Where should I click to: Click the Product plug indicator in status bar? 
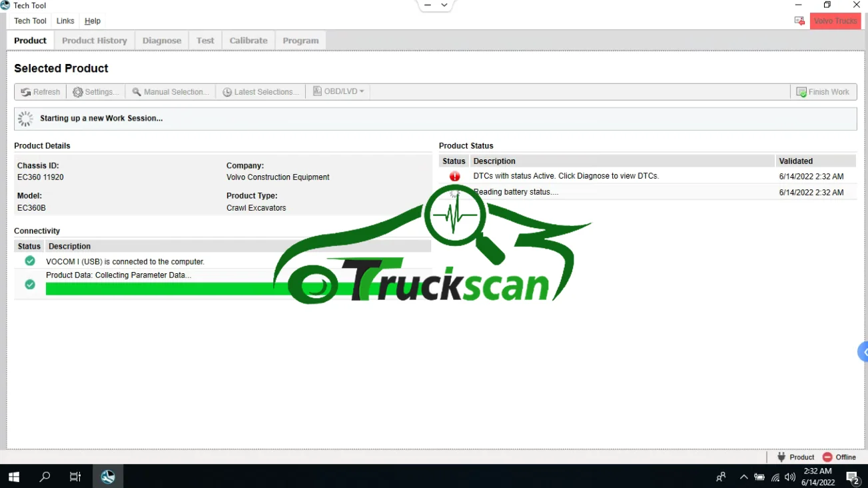795,457
